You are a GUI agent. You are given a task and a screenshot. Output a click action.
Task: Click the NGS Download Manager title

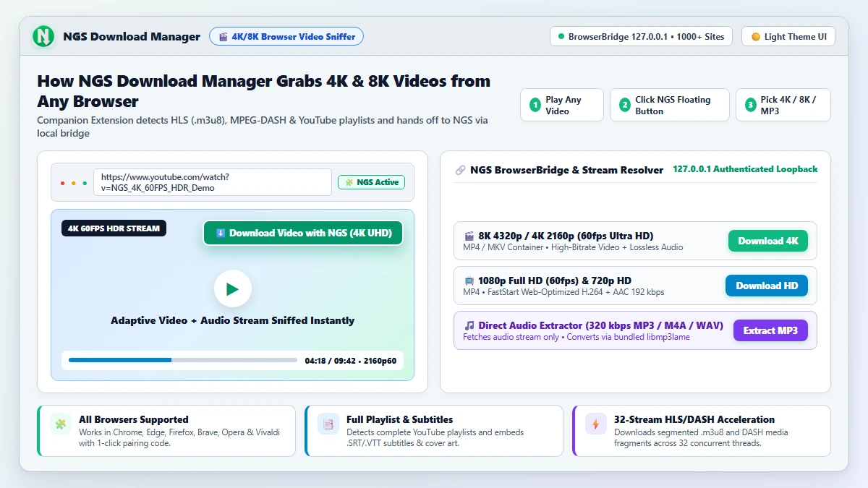click(x=132, y=36)
